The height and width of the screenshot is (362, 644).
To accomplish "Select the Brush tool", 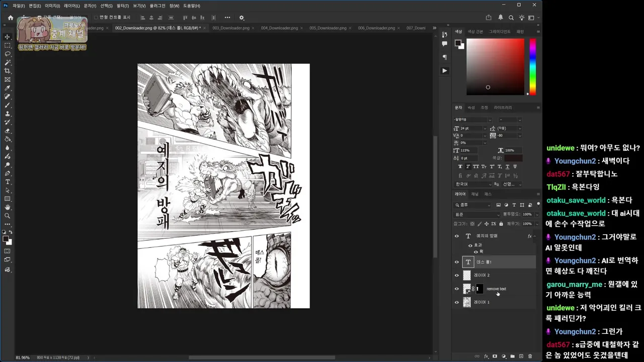I will [x=8, y=105].
